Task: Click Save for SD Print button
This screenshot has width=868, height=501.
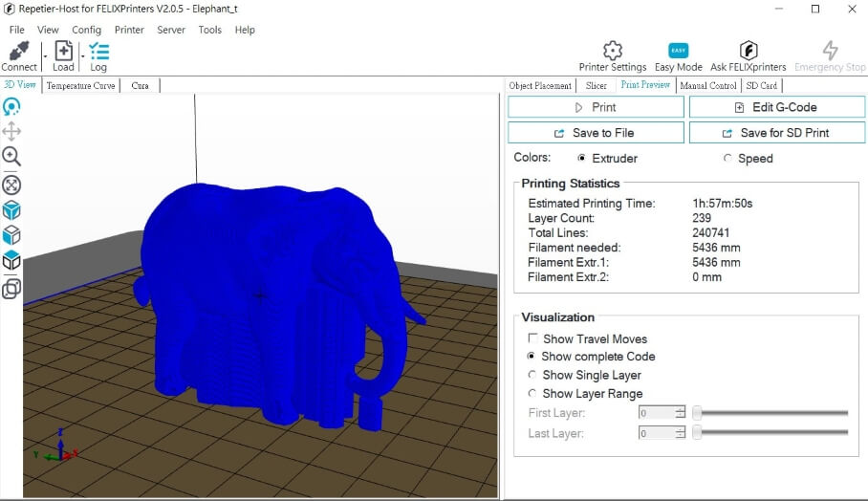Action: point(776,133)
